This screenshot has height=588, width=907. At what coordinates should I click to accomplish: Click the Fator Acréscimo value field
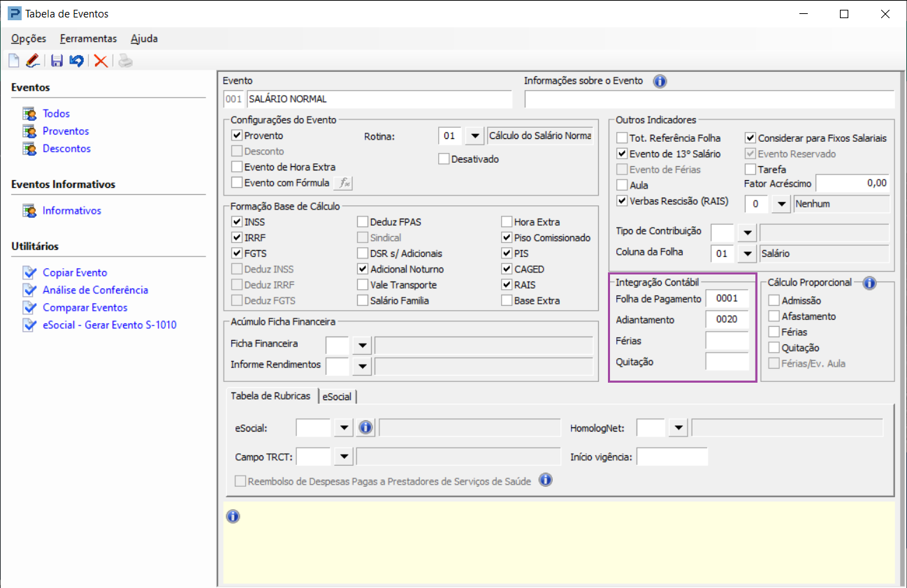click(852, 183)
